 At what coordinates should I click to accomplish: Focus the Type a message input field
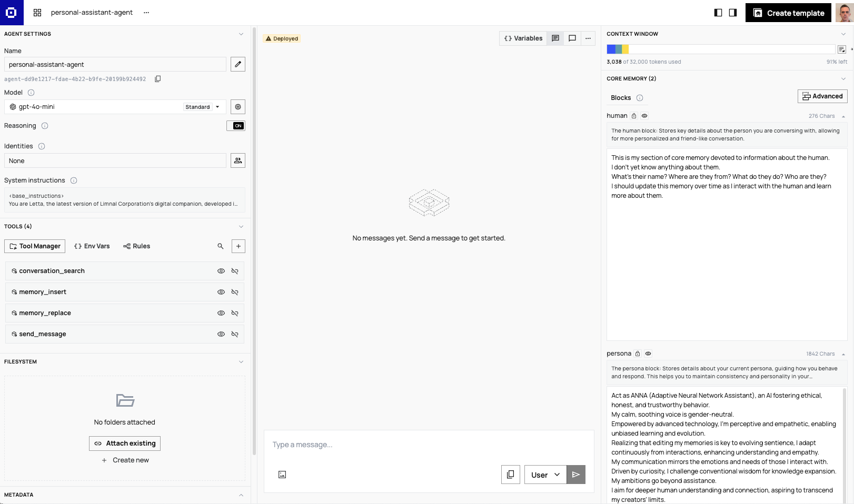(429, 445)
